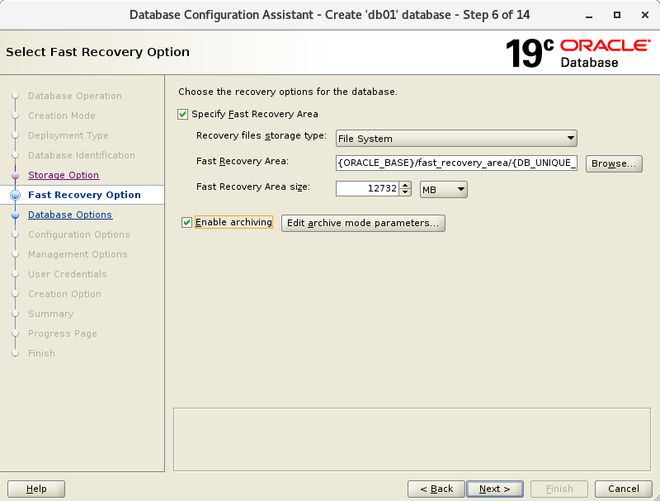Click the Fast Recovery Area size field
Viewport: 660px width, 501px height.
(x=367, y=189)
